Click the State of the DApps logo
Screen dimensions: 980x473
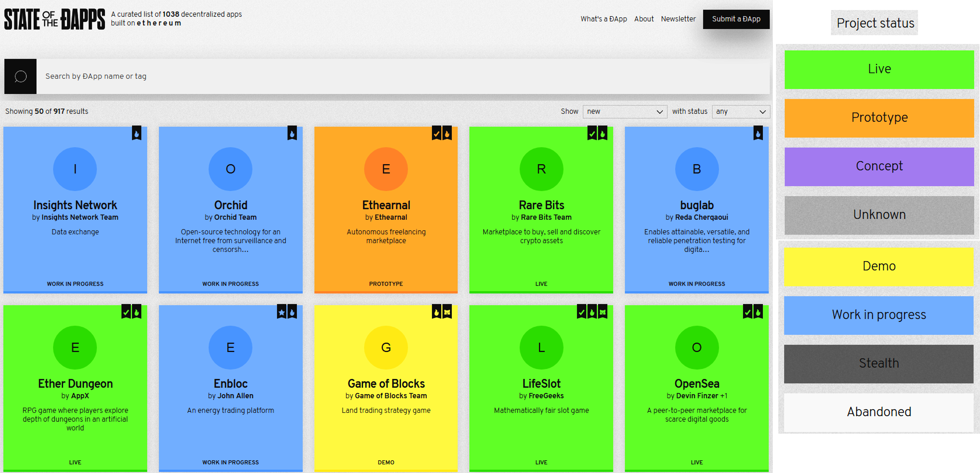[54, 19]
